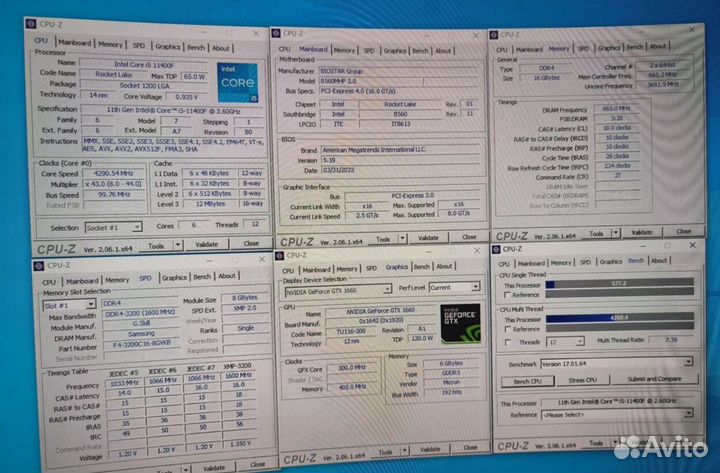Viewport: 720px width, 473px height.
Task: Click the Core Speed value 4290.54 MHz
Action: coord(113,173)
